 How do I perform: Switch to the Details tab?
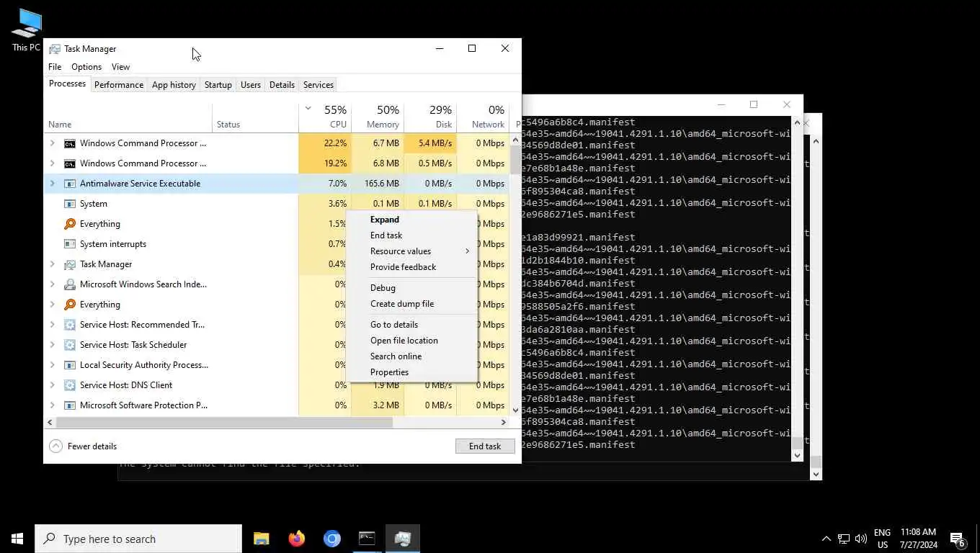282,85
